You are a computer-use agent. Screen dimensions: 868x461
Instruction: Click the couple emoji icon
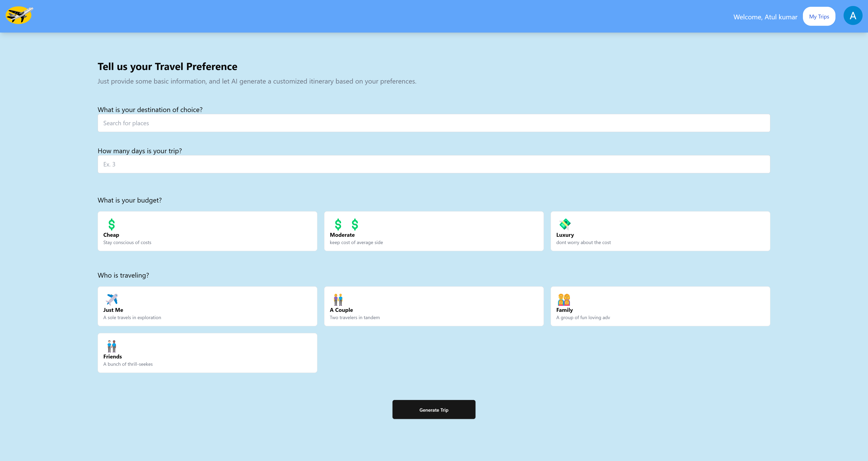pyautogui.click(x=338, y=299)
